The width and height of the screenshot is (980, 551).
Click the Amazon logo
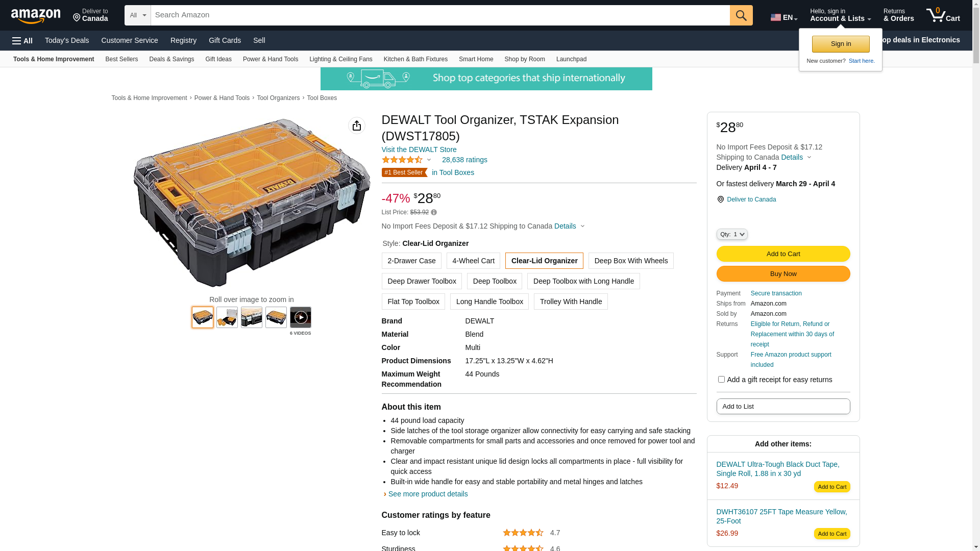(x=36, y=16)
